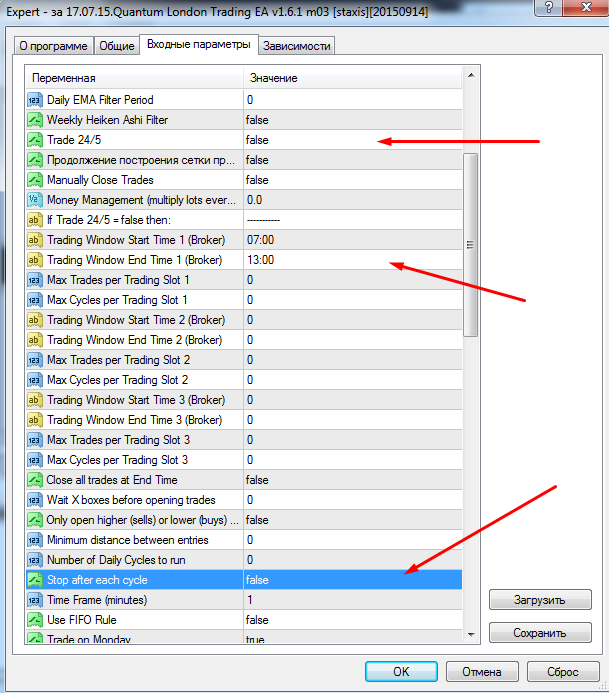Click the help question mark button in title bar
This screenshot has height=693, width=609.
[x=549, y=8]
